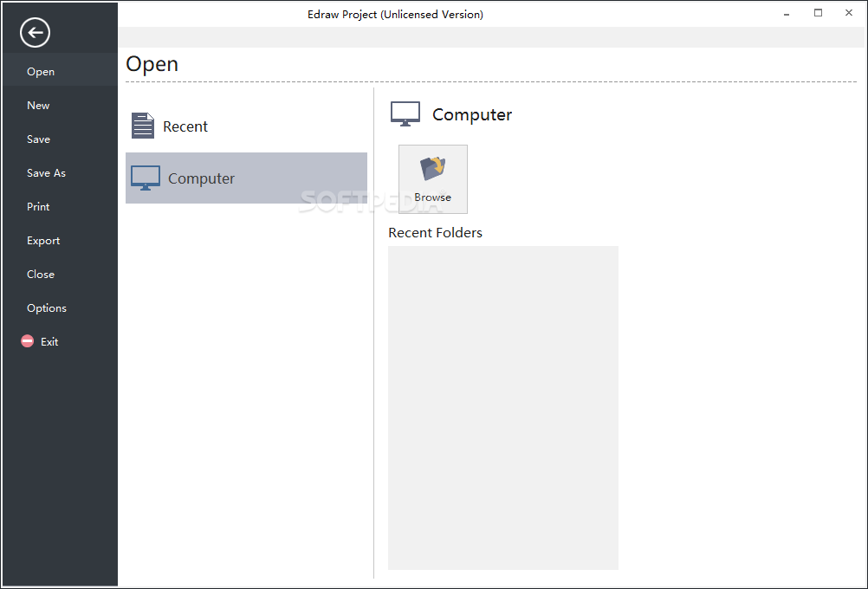Select the Computer location label
This screenshot has height=589, width=868.
coord(202,178)
